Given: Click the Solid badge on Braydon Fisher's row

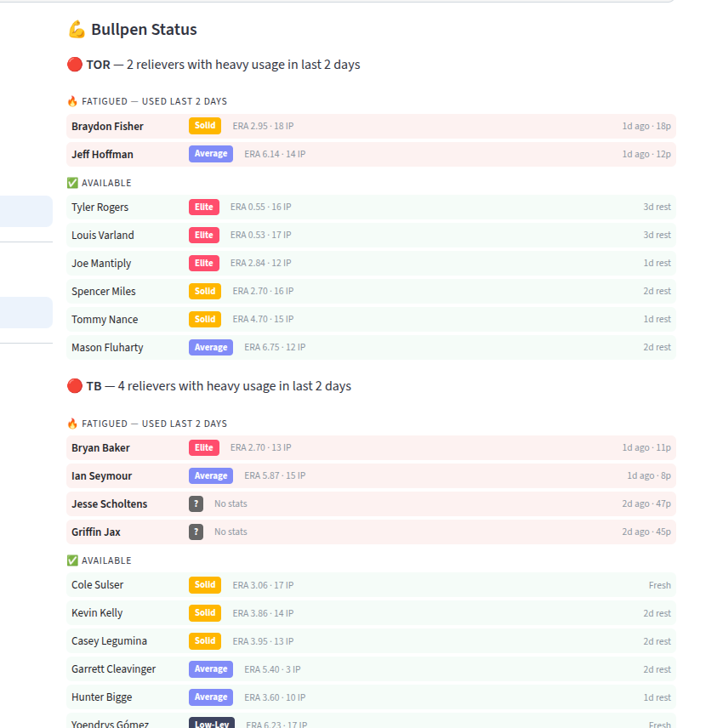Looking at the screenshot, I should click(x=205, y=126).
